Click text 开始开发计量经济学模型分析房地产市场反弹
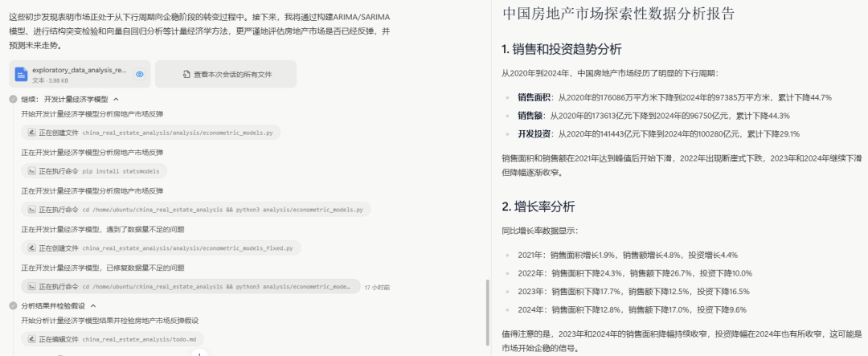The height and width of the screenshot is (356, 868). [x=92, y=114]
